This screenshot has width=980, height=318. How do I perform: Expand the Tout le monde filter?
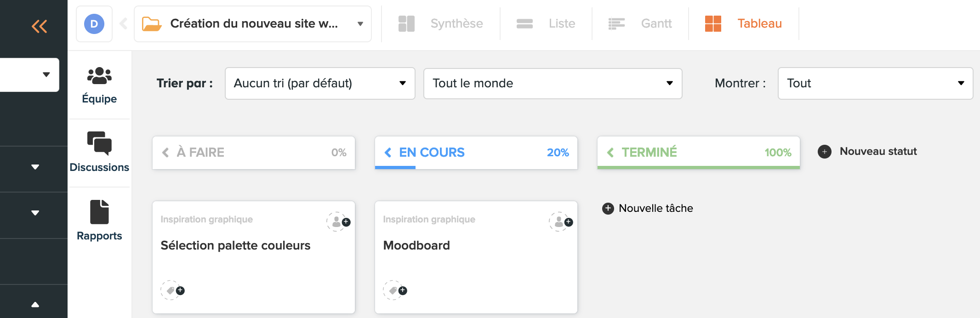(553, 83)
